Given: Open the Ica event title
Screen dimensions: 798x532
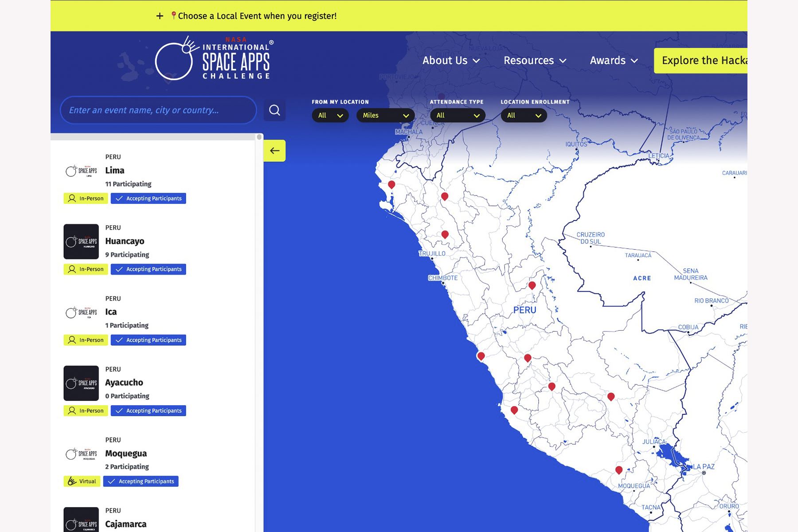Looking at the screenshot, I should 111,312.
